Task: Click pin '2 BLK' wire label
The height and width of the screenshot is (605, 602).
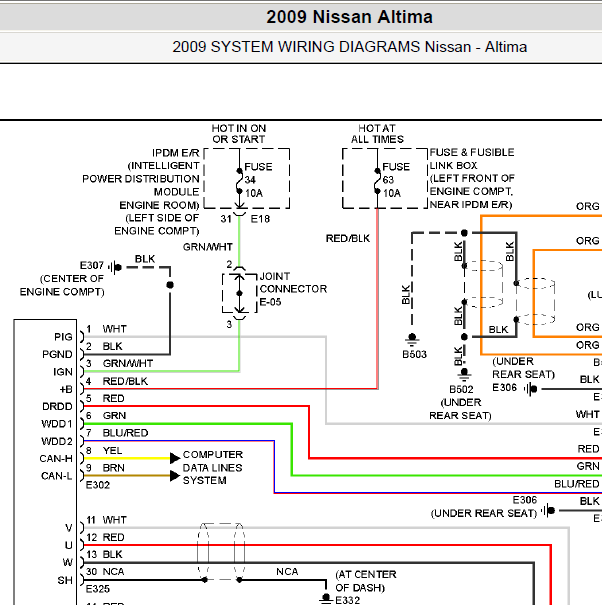Action: click(x=104, y=346)
